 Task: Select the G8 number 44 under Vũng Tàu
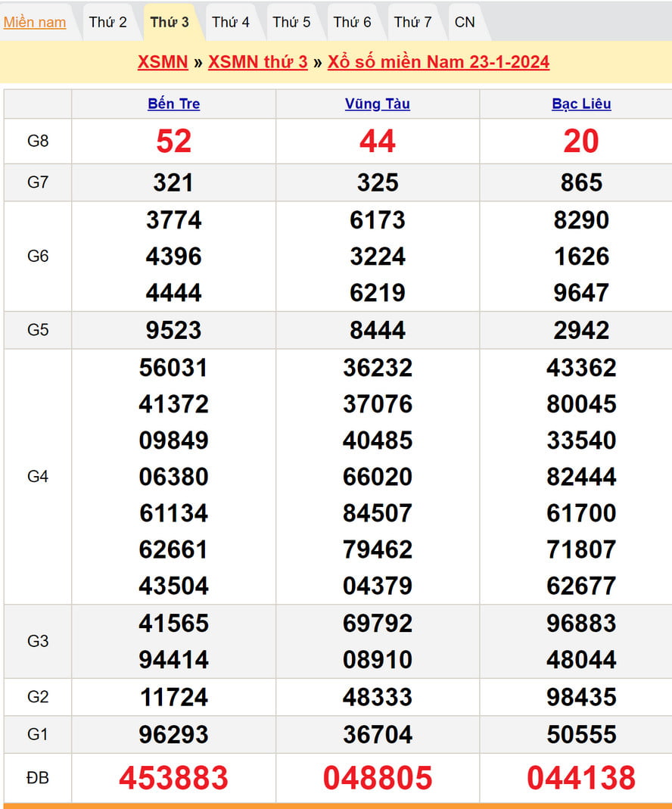tap(378, 141)
